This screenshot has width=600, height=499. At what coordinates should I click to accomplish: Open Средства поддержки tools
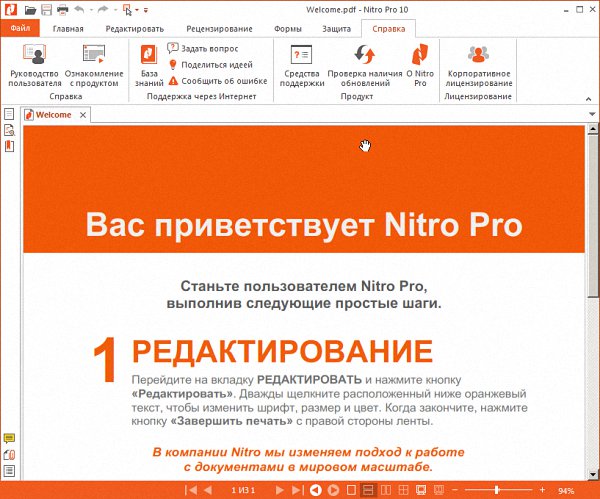click(x=302, y=65)
